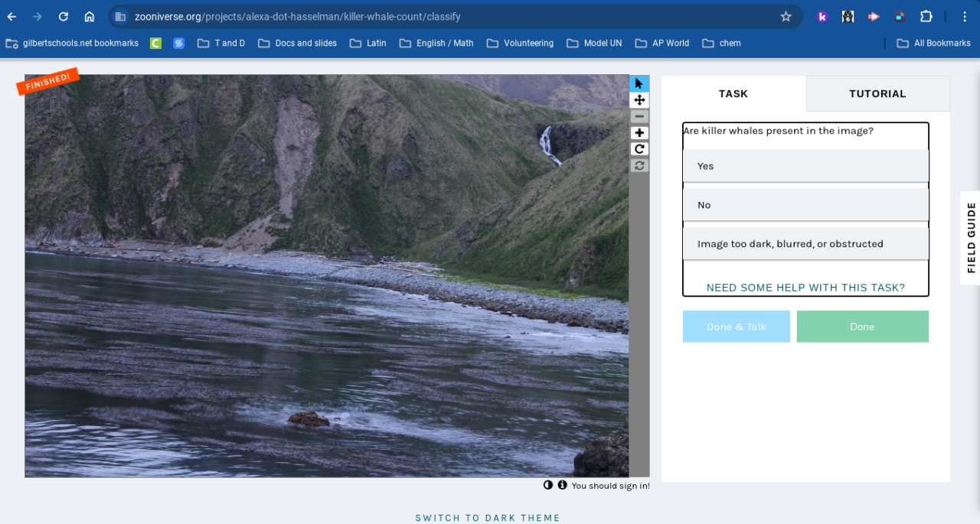Reload the Zooniverse page
The width and height of the screenshot is (980, 524).
point(64,16)
